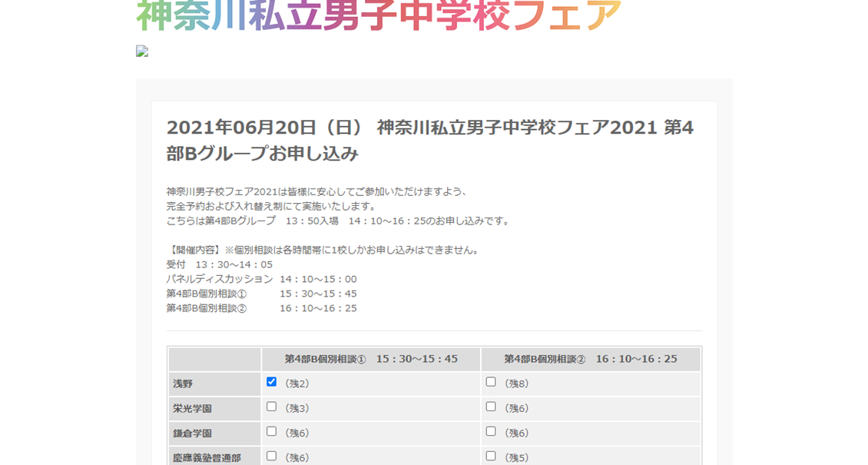Click the broken image icon below the title

click(x=142, y=51)
